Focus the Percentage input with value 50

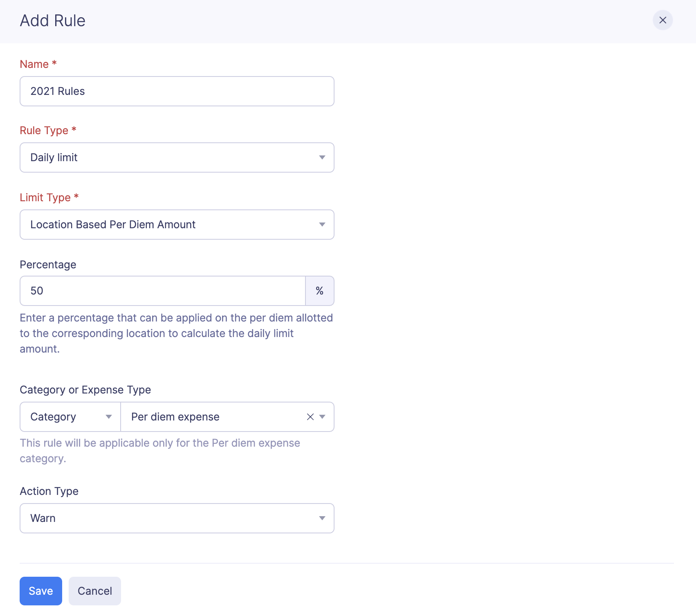163,291
